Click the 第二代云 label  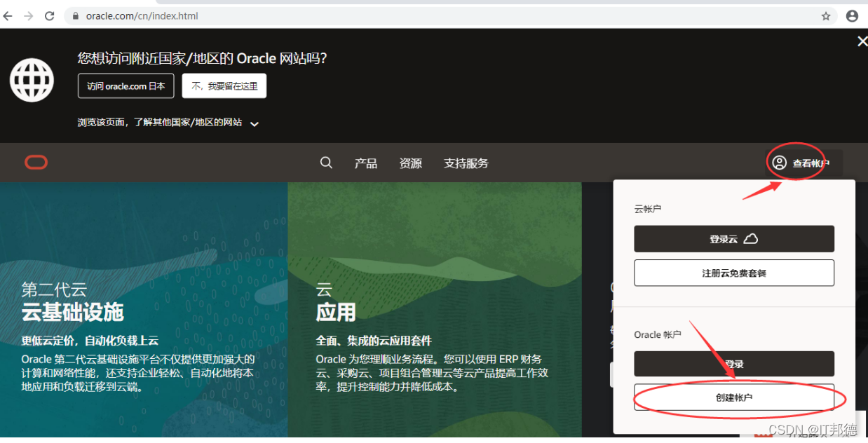[53, 289]
